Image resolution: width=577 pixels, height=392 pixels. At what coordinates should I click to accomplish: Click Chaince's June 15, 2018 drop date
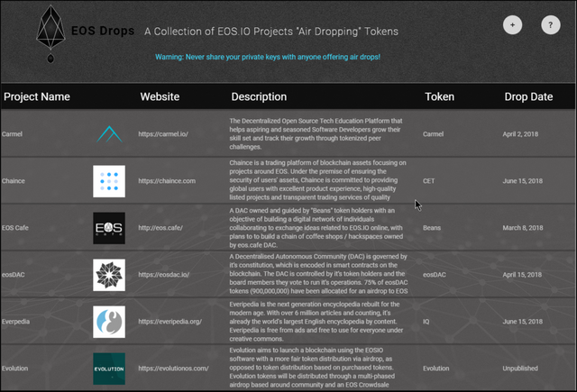pos(523,181)
